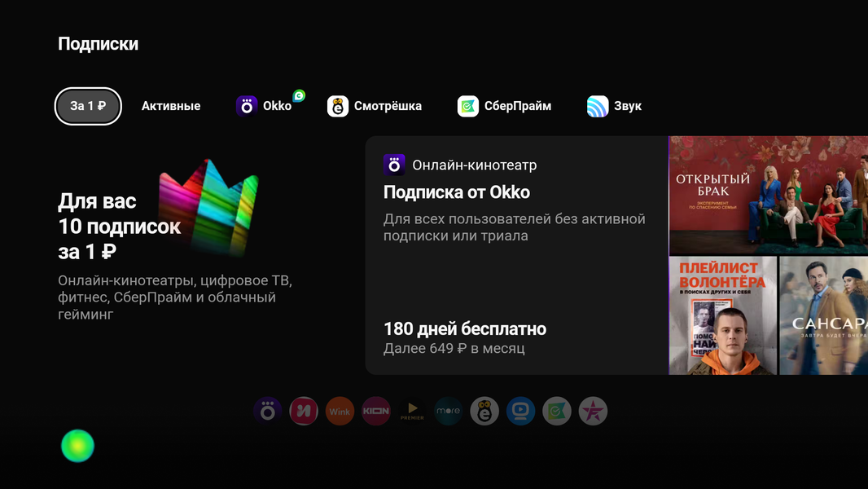Click description 'Для всех пользователей без активной подписки'
The image size is (868, 489).
coord(515,227)
